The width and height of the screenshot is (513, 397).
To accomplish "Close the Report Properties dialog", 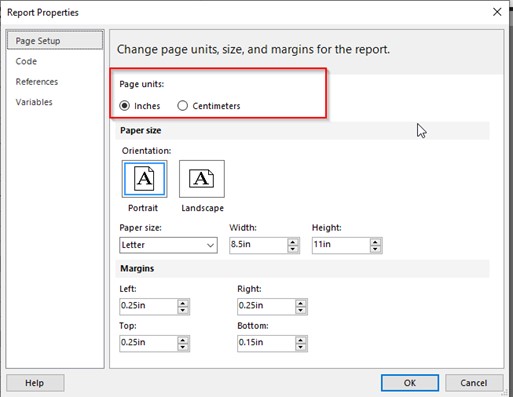I will (x=497, y=12).
